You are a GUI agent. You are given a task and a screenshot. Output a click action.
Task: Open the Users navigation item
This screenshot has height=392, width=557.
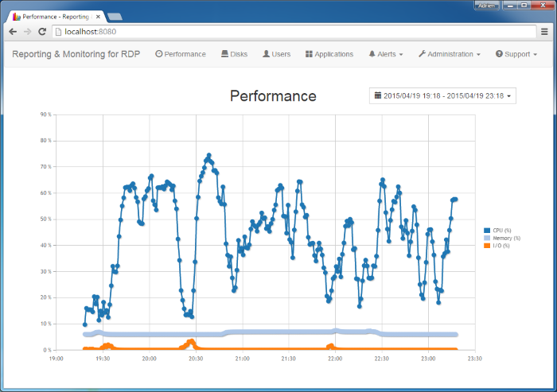pyautogui.click(x=276, y=54)
